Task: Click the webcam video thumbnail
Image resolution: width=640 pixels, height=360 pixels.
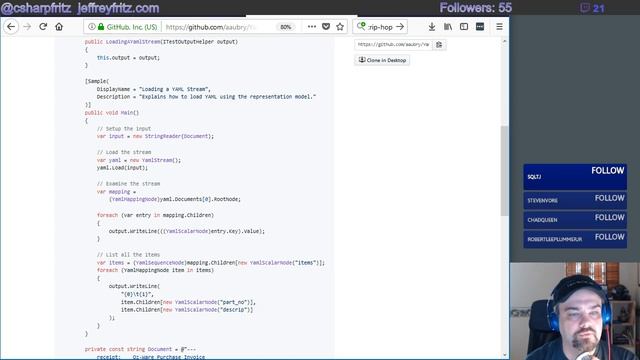Action: pos(574,311)
